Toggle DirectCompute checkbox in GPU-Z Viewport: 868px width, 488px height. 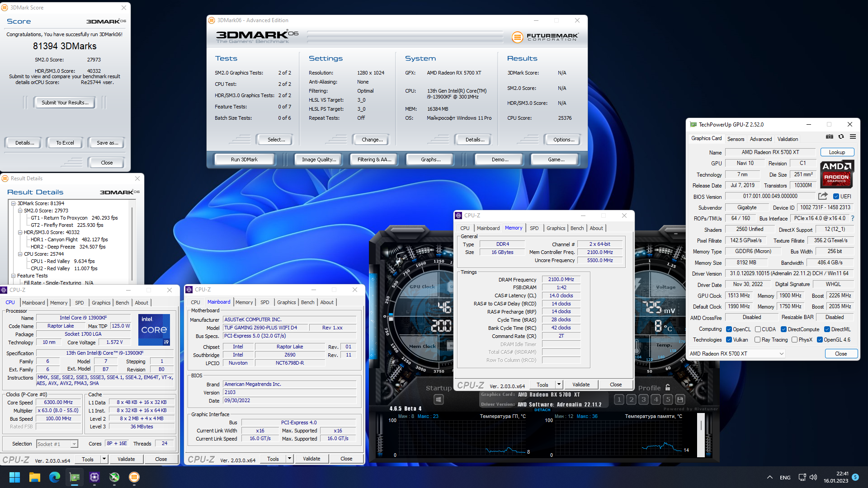[x=783, y=329]
